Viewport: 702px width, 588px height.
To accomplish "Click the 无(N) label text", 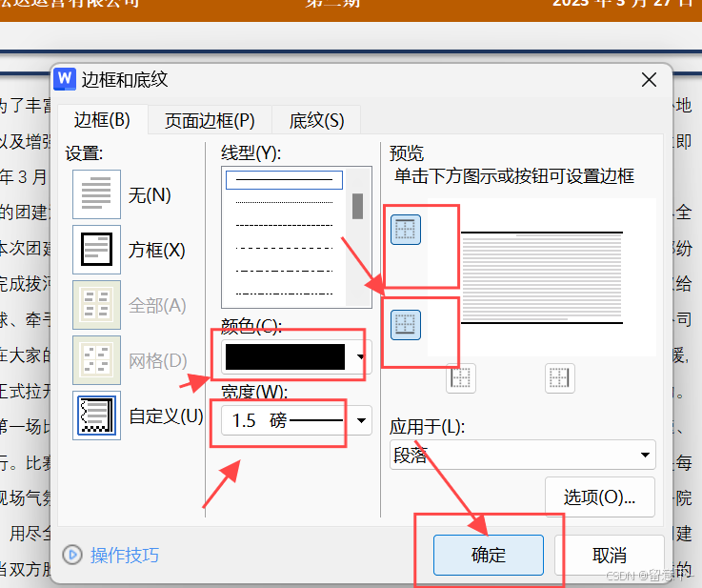I will (x=150, y=195).
